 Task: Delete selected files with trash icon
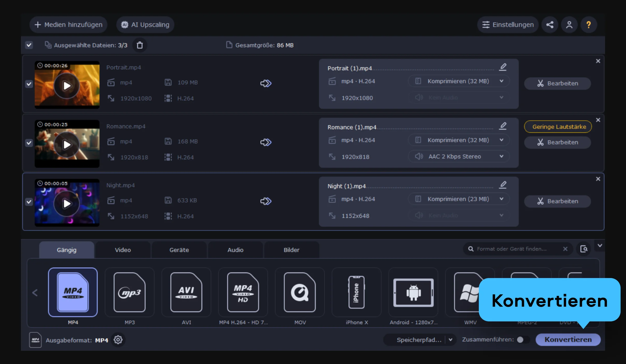pyautogui.click(x=140, y=45)
